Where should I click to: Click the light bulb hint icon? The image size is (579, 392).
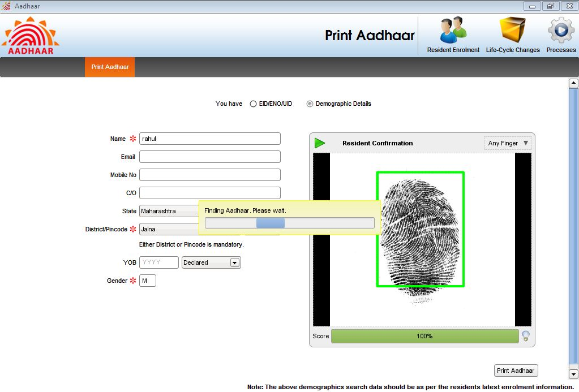(x=525, y=335)
